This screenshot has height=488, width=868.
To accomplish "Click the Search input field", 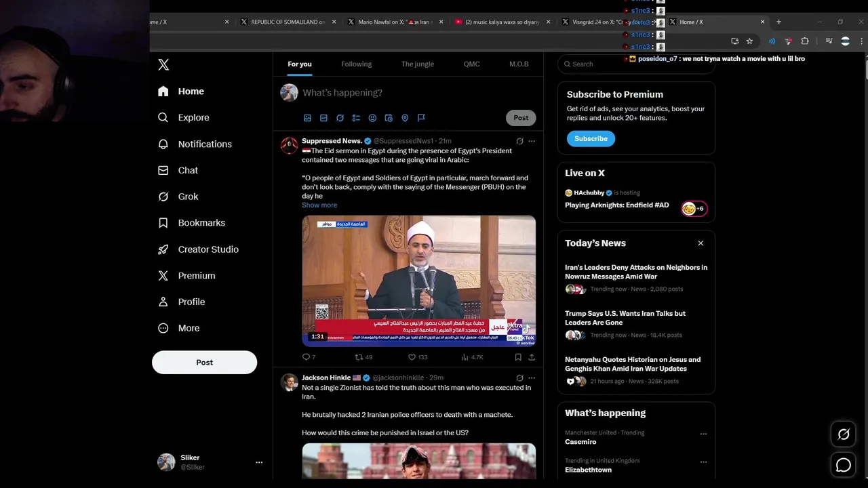I will pyautogui.click(x=636, y=64).
